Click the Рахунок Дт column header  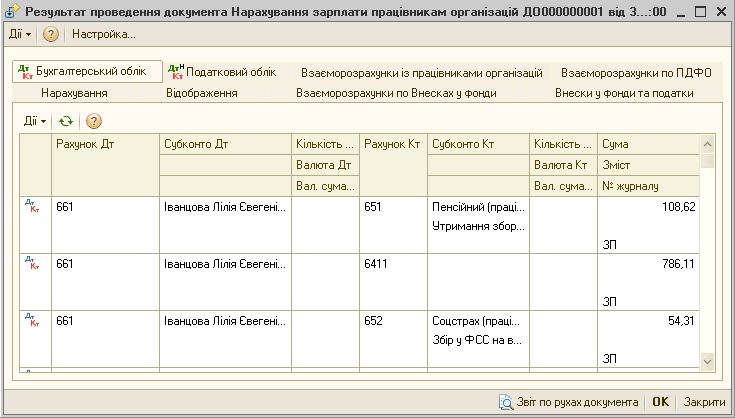tap(105, 165)
